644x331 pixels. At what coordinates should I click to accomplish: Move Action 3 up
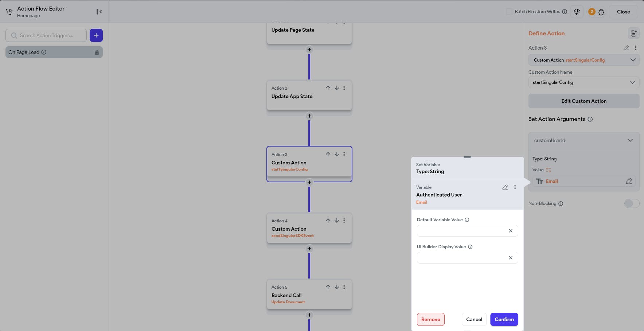(328, 154)
